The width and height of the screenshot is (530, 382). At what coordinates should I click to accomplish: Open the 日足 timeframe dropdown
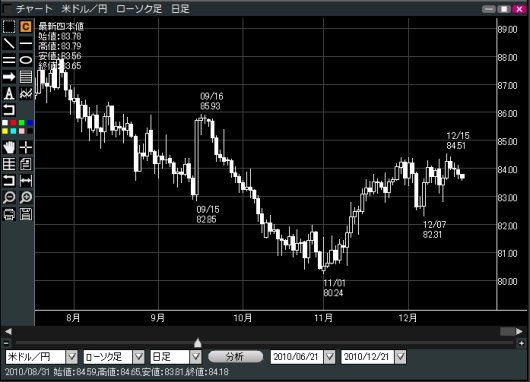[x=195, y=357]
